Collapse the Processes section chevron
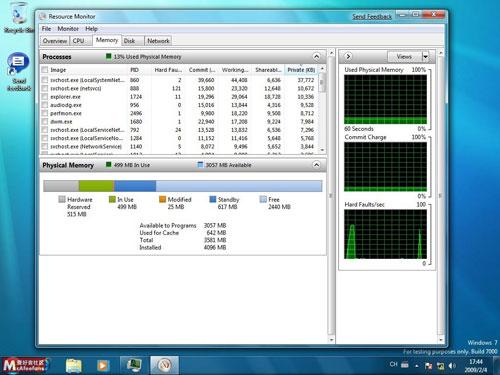 tap(316, 56)
